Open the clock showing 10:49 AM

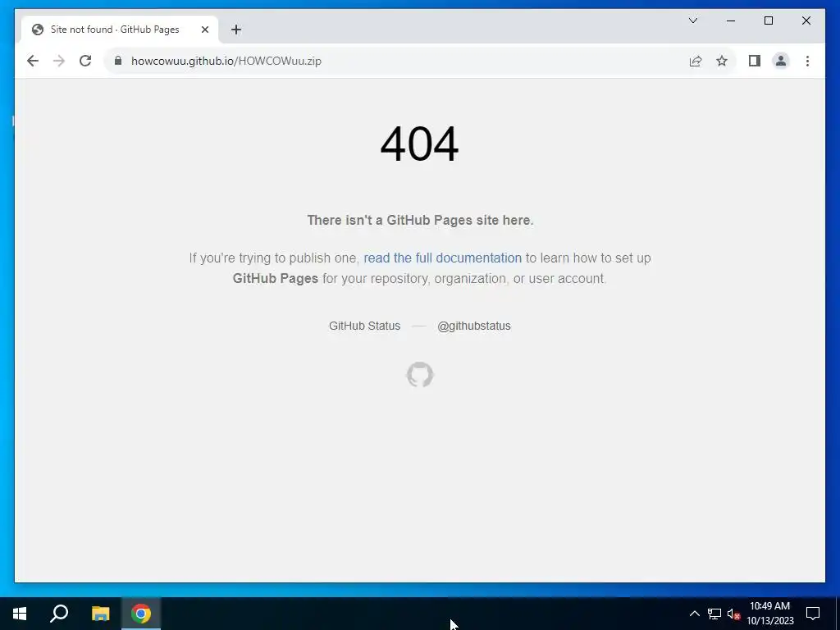[x=769, y=614]
